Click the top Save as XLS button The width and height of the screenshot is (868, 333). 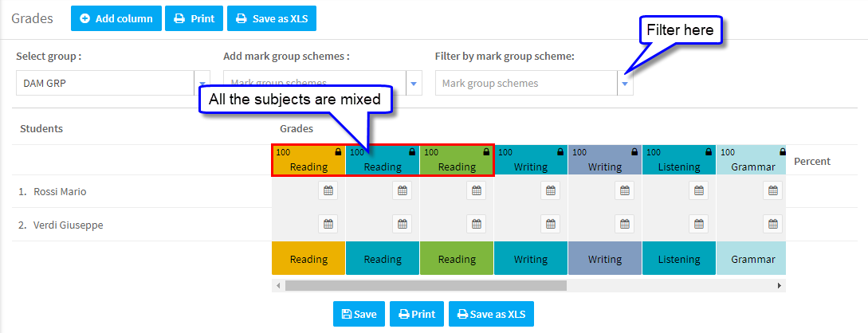(272, 18)
